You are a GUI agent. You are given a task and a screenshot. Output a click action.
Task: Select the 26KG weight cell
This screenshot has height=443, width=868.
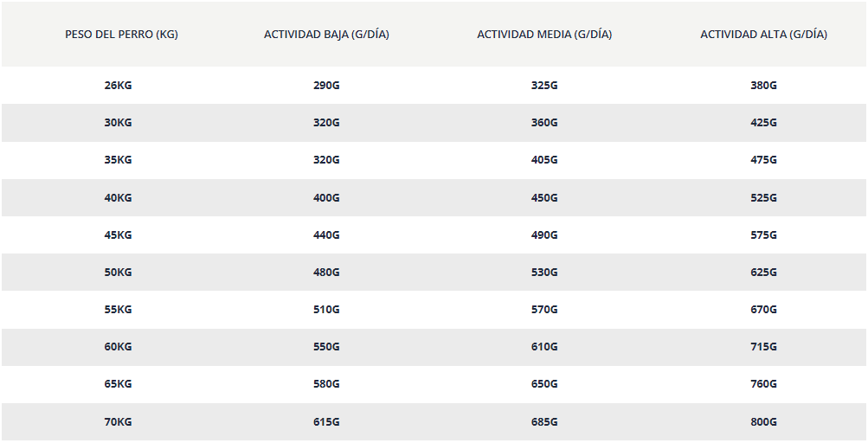(118, 86)
